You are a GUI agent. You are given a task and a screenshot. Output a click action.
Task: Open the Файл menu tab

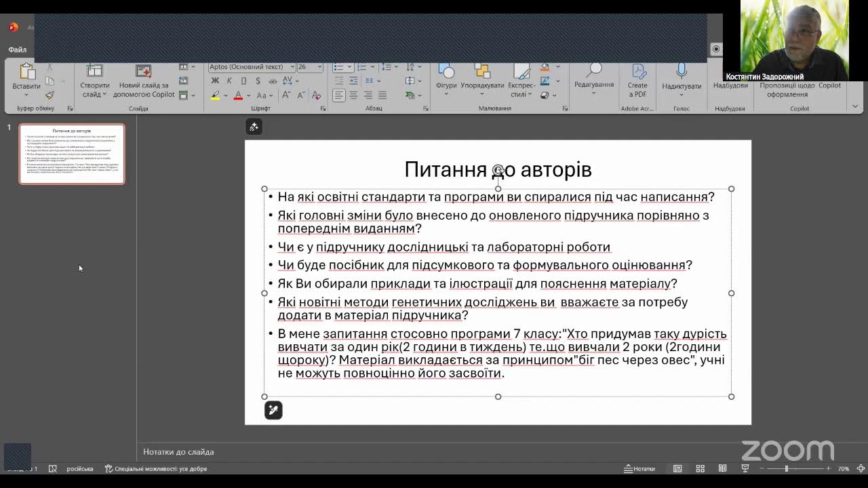[18, 49]
